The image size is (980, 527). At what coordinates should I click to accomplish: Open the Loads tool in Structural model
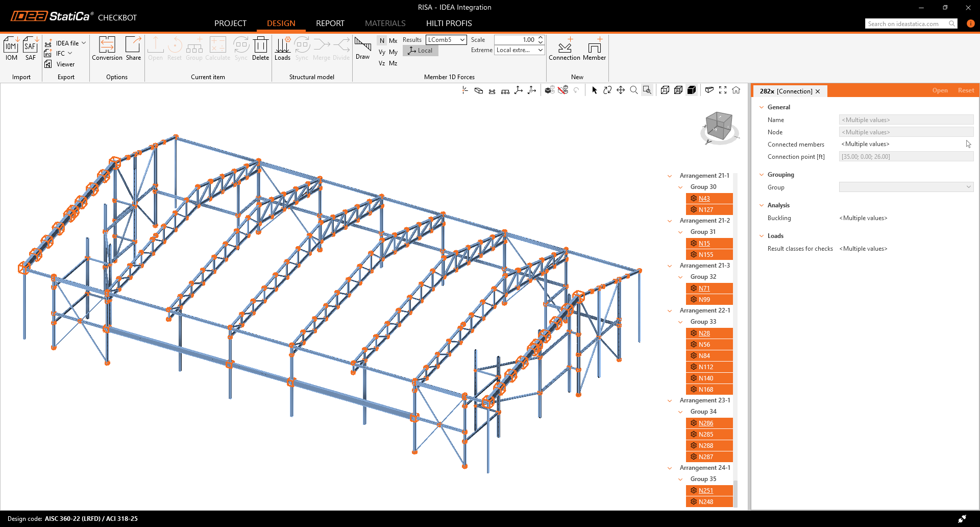282,49
